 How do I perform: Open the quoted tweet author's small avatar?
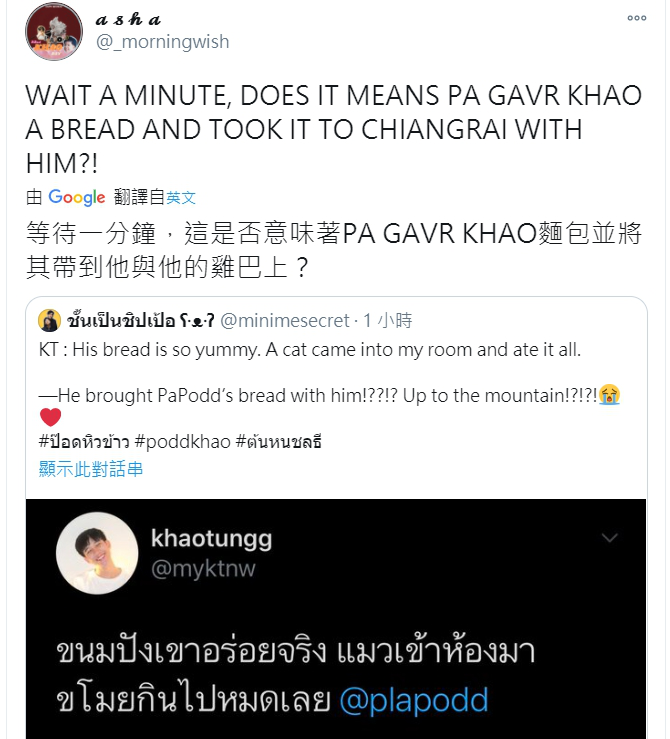(x=49, y=320)
